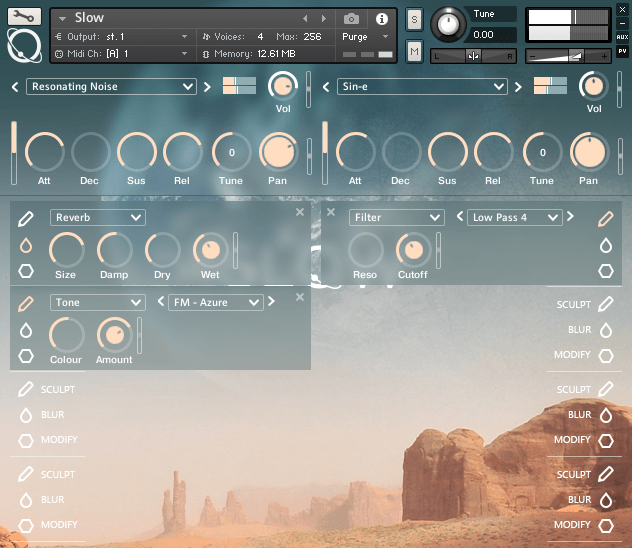632x548 pixels.
Task: Click the camera snapshot icon
Action: (351, 19)
